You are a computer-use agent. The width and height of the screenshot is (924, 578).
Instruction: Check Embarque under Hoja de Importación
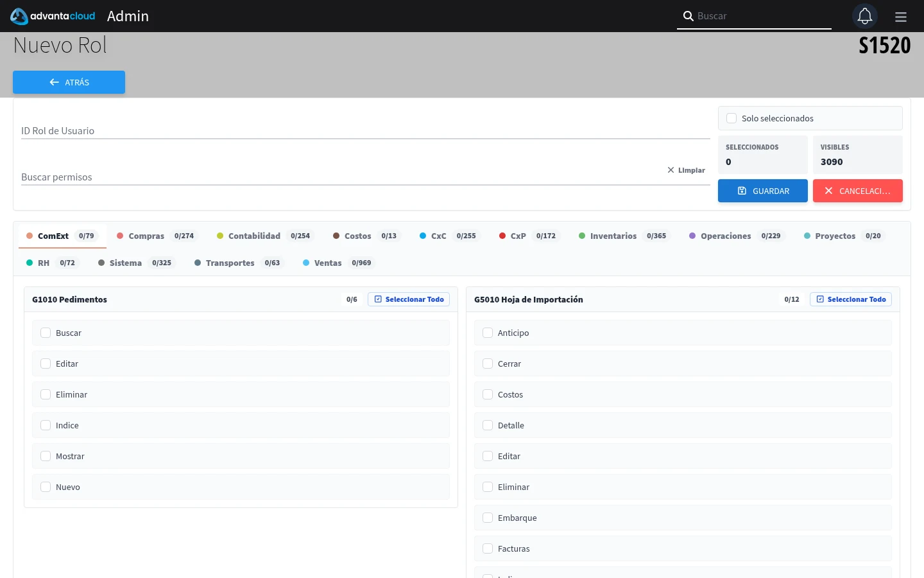pyautogui.click(x=488, y=518)
